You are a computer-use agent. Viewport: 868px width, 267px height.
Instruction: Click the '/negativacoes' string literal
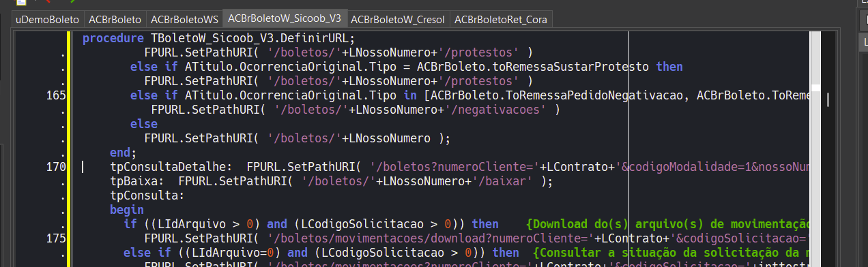click(x=496, y=109)
